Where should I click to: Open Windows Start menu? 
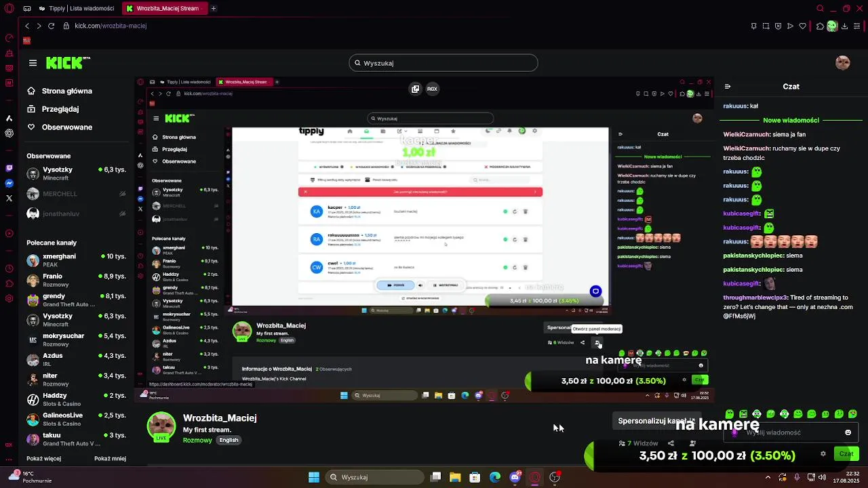click(x=314, y=477)
